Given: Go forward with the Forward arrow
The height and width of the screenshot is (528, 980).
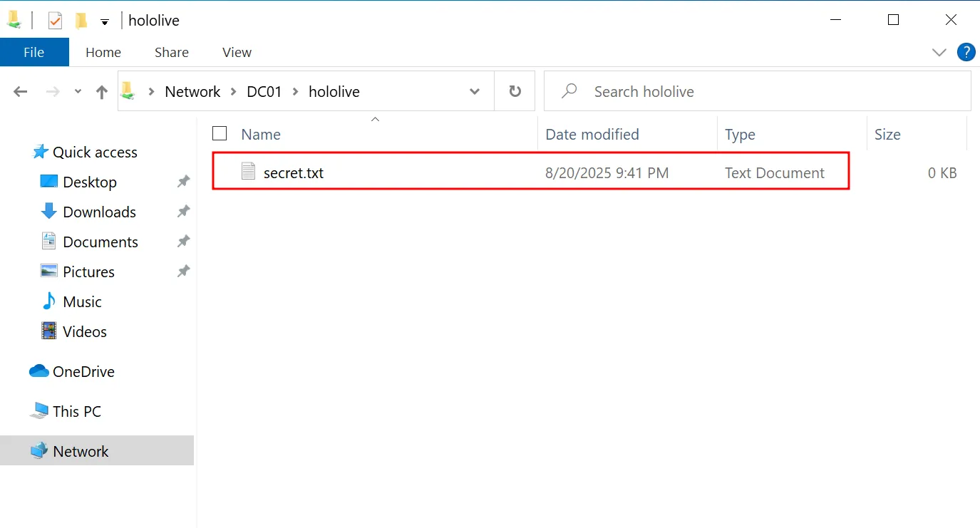Looking at the screenshot, I should point(53,91).
